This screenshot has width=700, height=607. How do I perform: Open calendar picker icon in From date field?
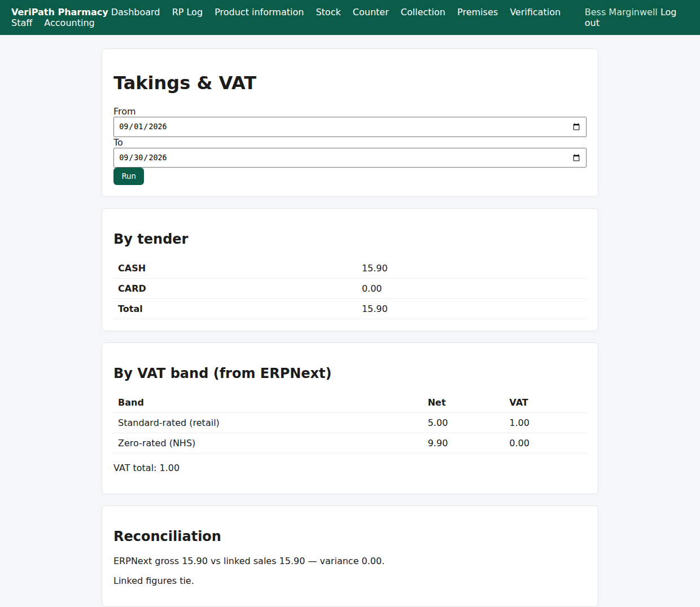576,127
